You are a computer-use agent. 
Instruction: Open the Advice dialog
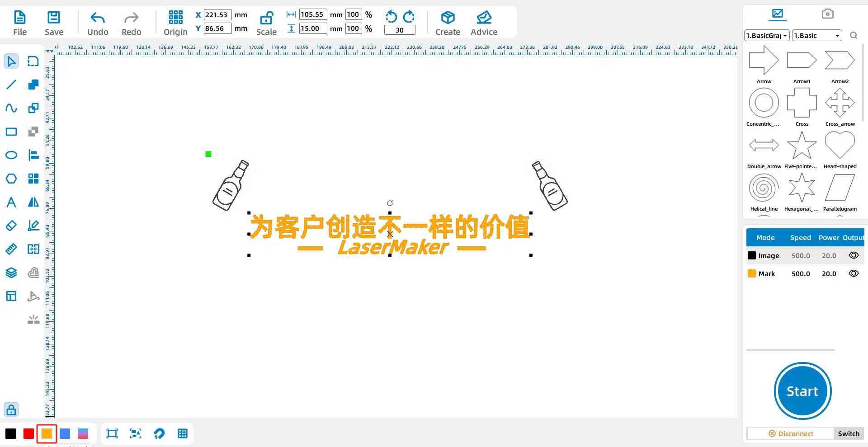484,23
